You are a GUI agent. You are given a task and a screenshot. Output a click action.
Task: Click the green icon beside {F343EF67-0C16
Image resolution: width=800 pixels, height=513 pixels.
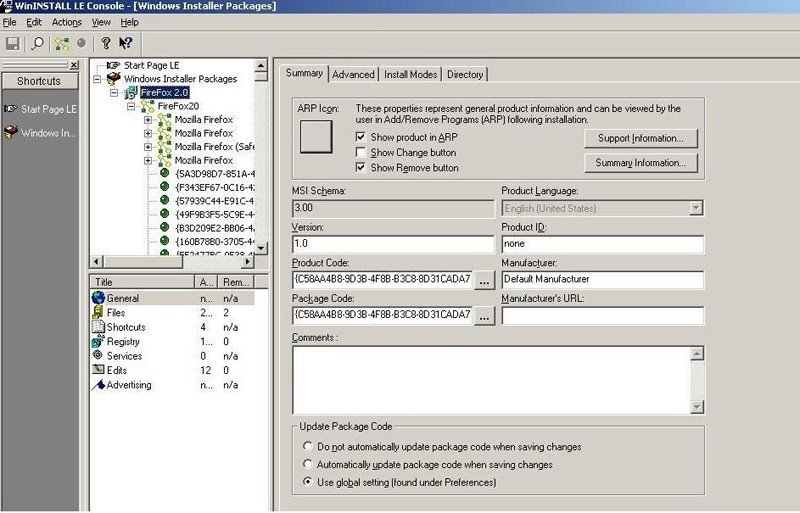tap(164, 187)
